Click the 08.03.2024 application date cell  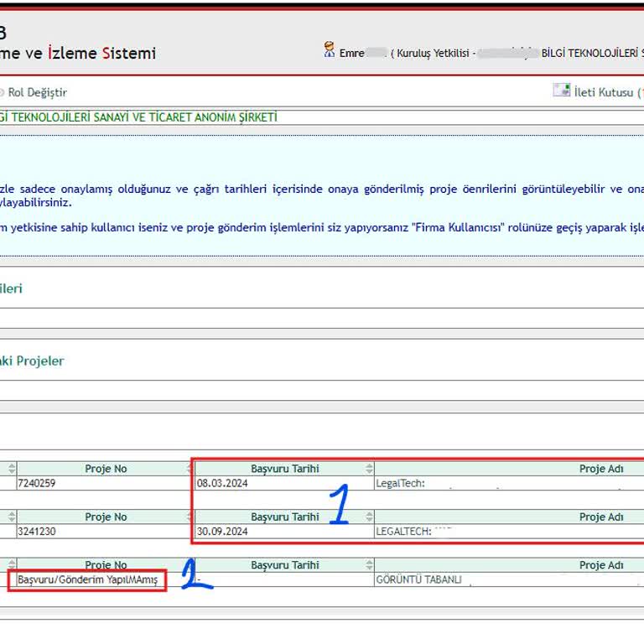(222, 484)
